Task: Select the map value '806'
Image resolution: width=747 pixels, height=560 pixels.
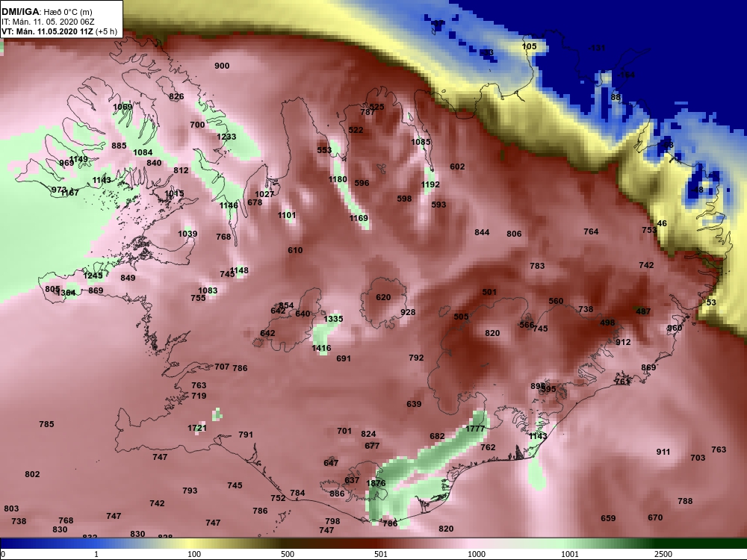Action: click(x=514, y=233)
